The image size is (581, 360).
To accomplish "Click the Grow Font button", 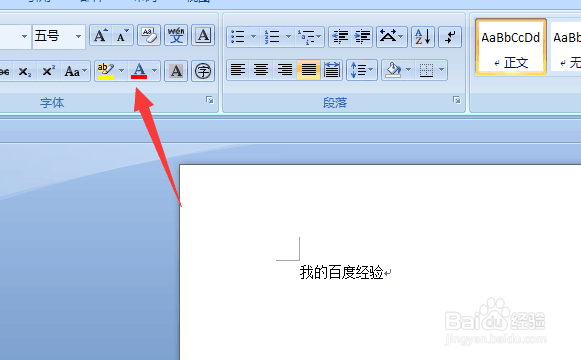I will pyautogui.click(x=100, y=36).
